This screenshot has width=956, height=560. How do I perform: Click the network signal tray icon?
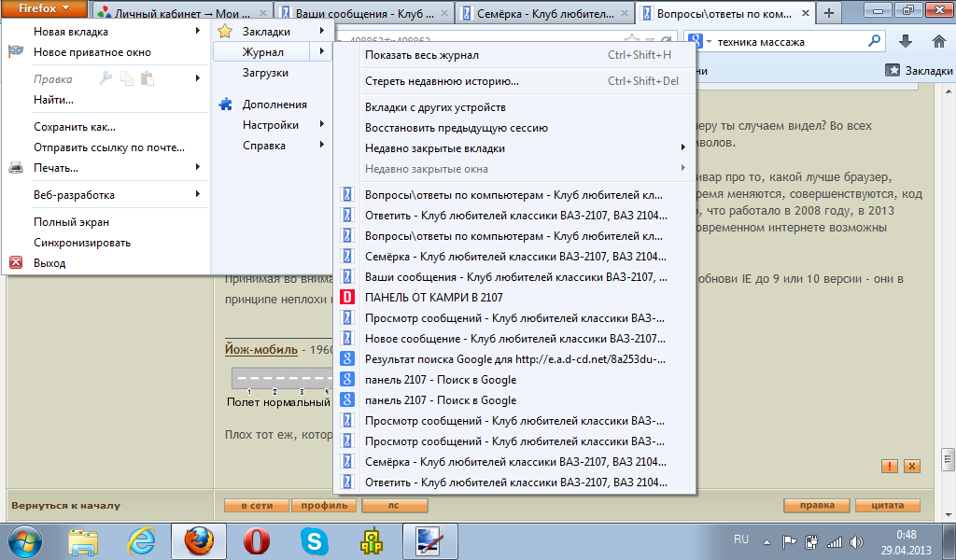click(x=834, y=541)
